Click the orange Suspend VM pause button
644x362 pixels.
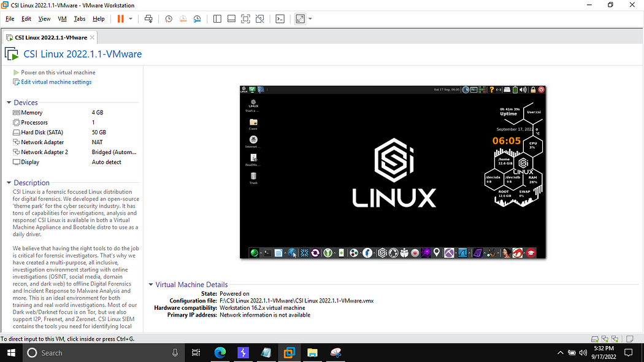(120, 19)
